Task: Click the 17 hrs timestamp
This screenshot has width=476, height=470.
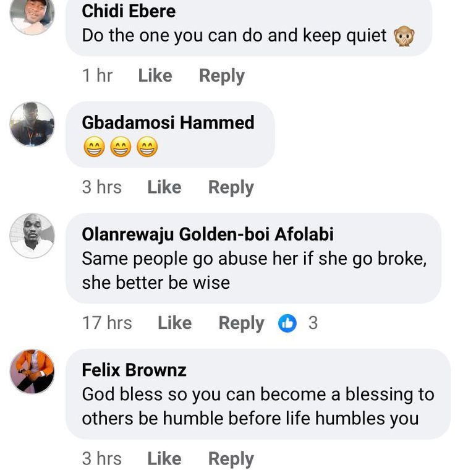Action: point(107,323)
